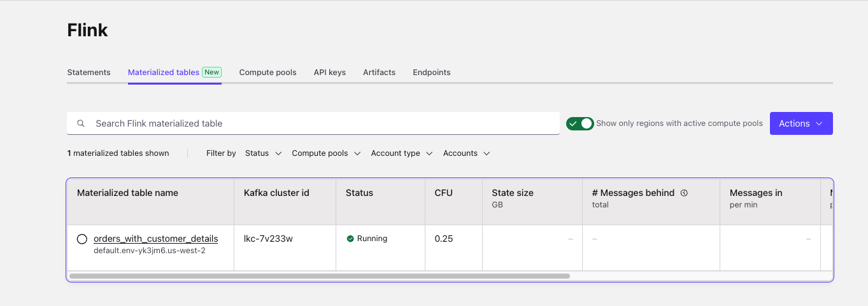Viewport: 868px width, 306px height.
Task: Expand the Compute pools filter
Action: pyautogui.click(x=326, y=153)
